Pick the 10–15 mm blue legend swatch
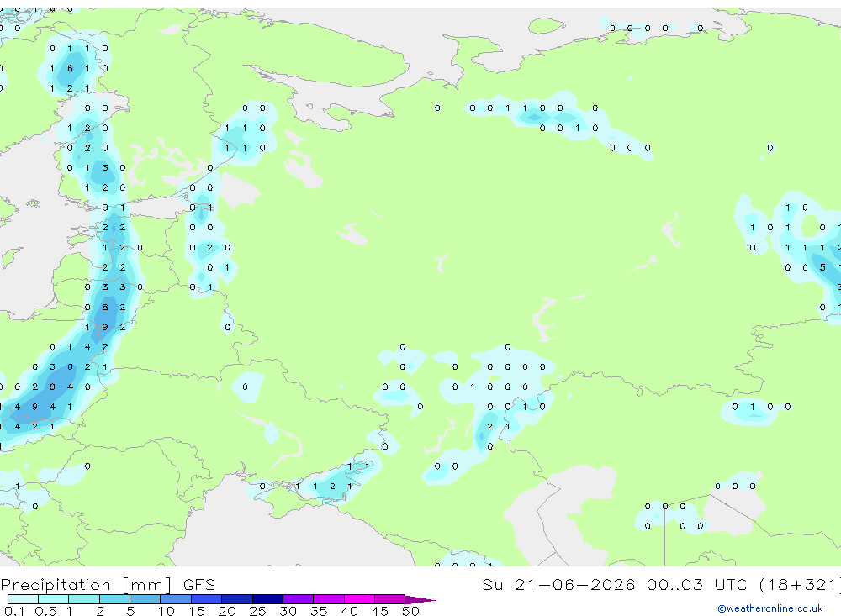Viewport: 841px width, 616px height. pos(176,599)
